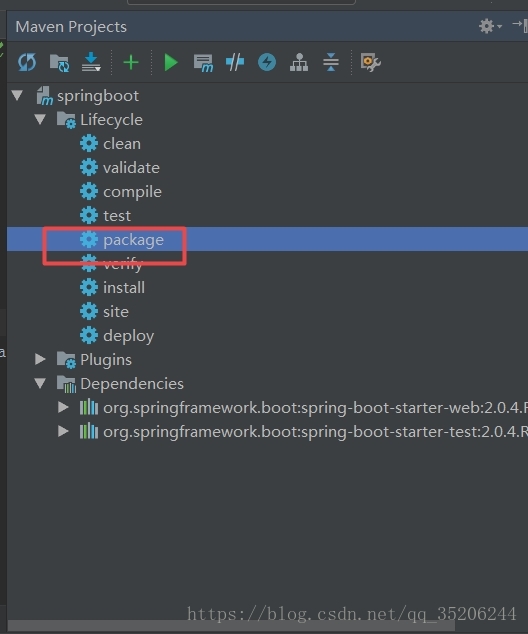Click library icon of spring-boot-starter-test
Image resolution: width=528 pixels, height=634 pixels.
(x=89, y=431)
